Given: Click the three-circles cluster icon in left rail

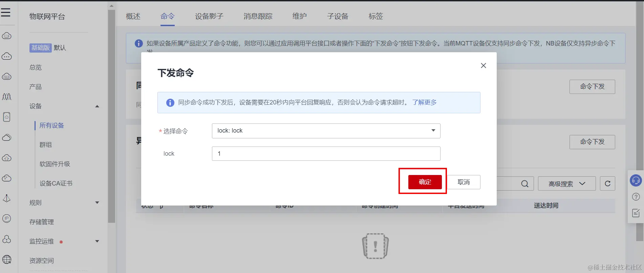Looking at the screenshot, I should (x=7, y=239).
